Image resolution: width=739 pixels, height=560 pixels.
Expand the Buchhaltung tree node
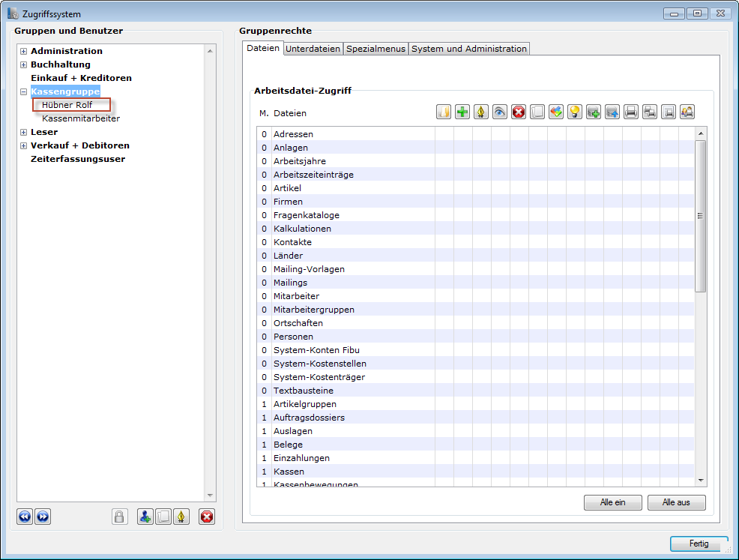[23, 64]
